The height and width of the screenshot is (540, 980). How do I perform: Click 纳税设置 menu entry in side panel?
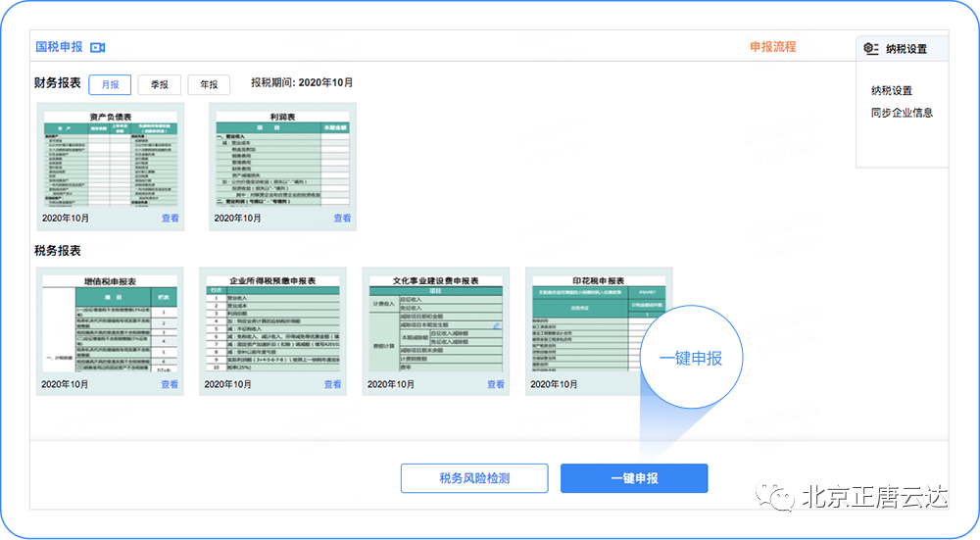tap(892, 90)
